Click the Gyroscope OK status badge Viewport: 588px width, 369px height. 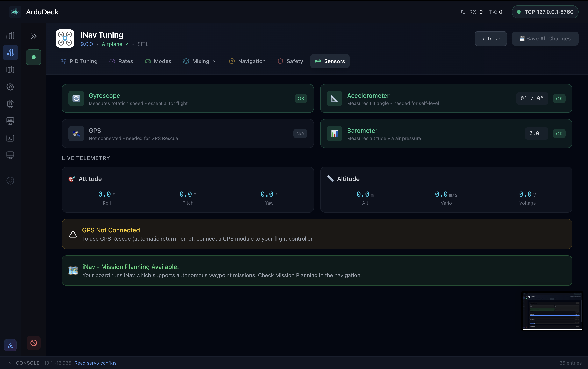pyautogui.click(x=301, y=99)
